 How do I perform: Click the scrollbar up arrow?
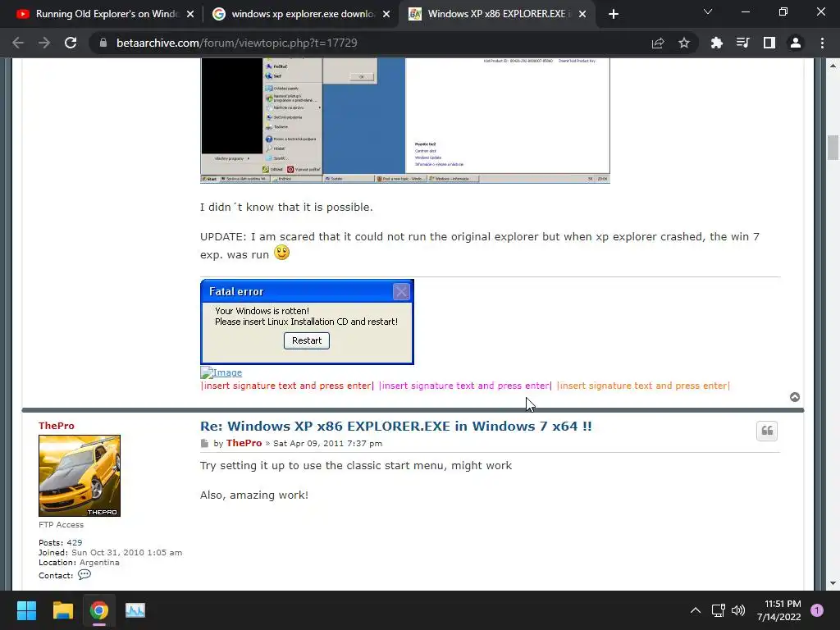click(x=833, y=66)
